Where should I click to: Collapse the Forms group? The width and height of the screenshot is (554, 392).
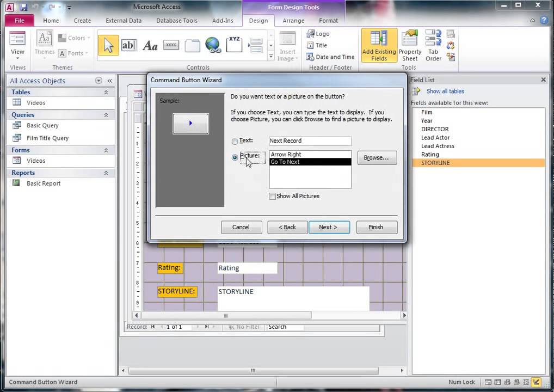point(106,150)
